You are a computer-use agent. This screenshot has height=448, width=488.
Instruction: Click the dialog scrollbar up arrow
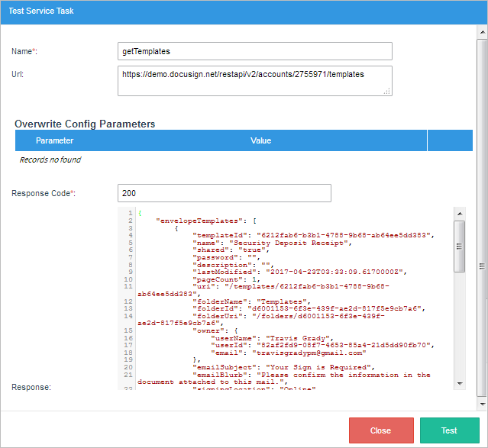pos(481,33)
